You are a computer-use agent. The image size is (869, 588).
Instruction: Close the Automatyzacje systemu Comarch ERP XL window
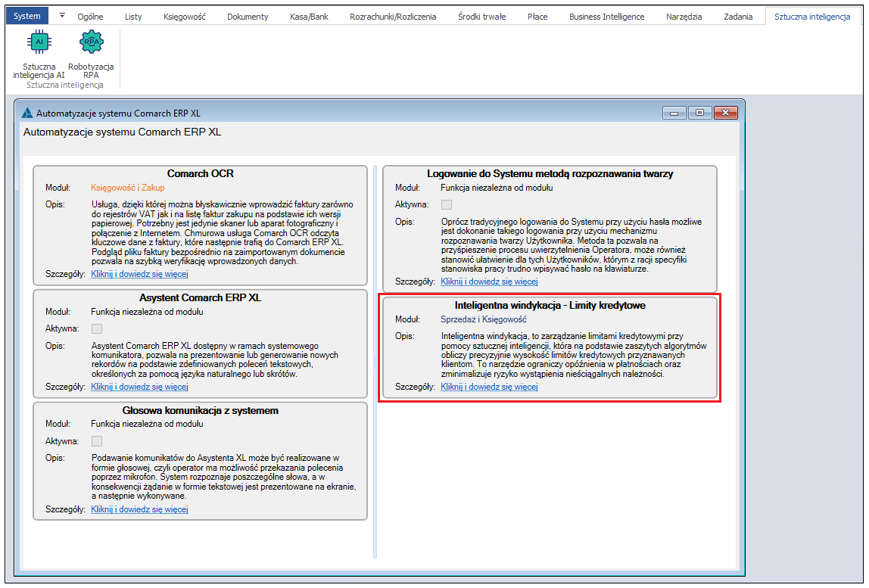point(725,113)
